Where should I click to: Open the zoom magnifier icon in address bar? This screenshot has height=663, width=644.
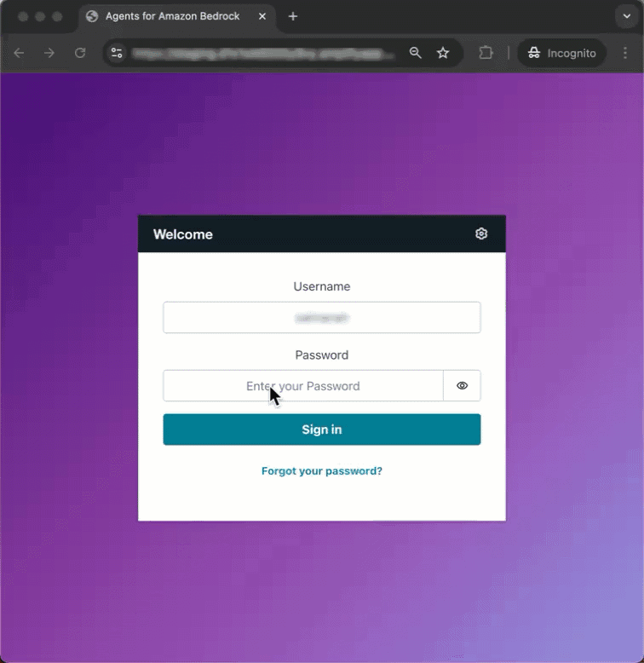415,53
